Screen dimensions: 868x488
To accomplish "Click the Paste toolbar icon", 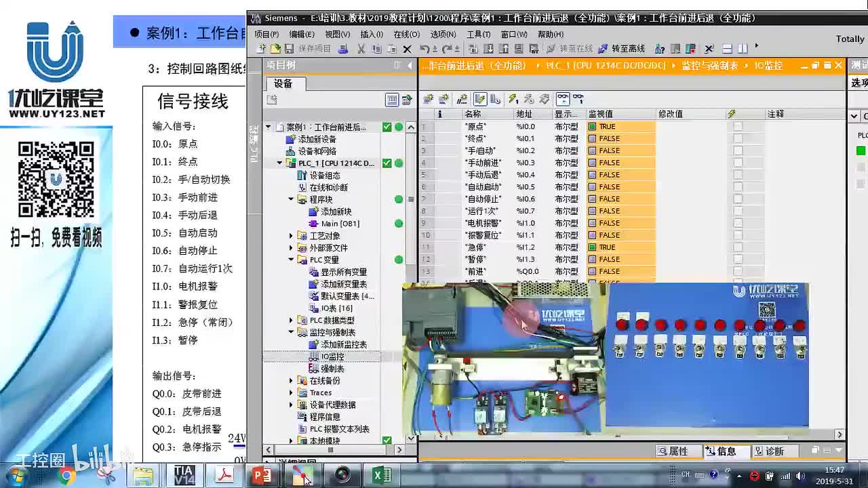I will 392,49.
